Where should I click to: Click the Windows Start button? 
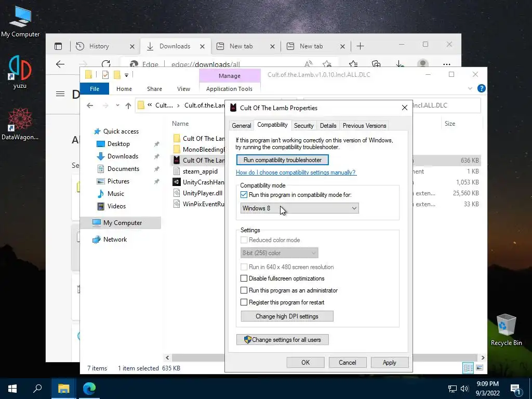(x=12, y=389)
